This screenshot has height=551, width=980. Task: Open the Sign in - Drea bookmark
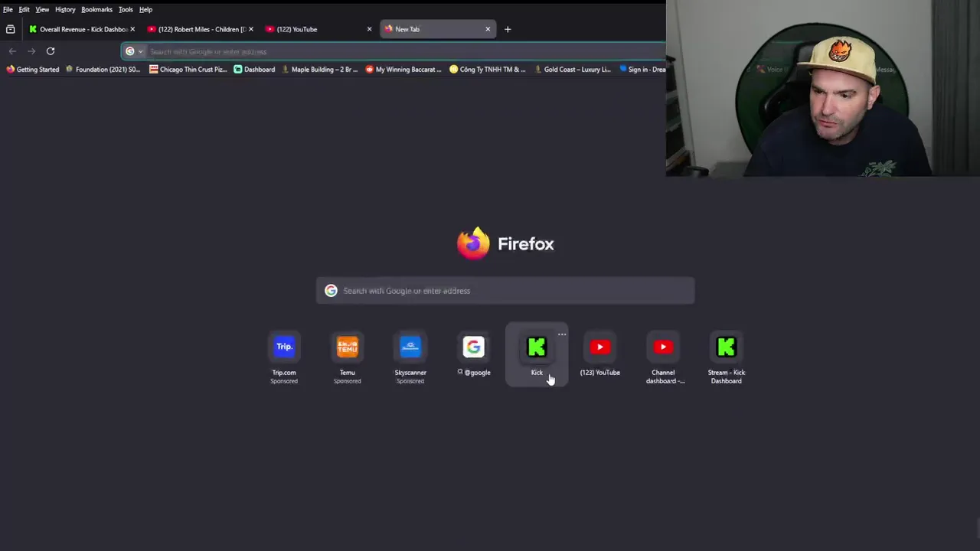click(642, 70)
